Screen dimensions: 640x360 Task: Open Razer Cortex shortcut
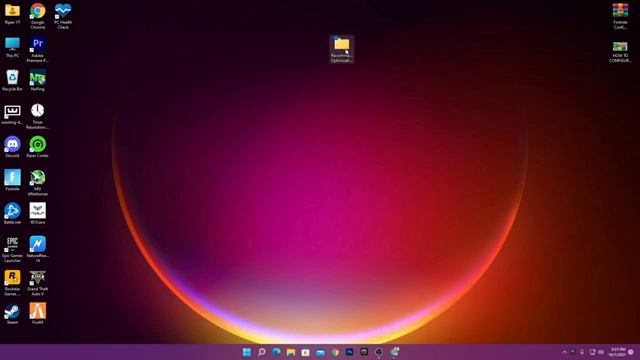click(x=38, y=147)
